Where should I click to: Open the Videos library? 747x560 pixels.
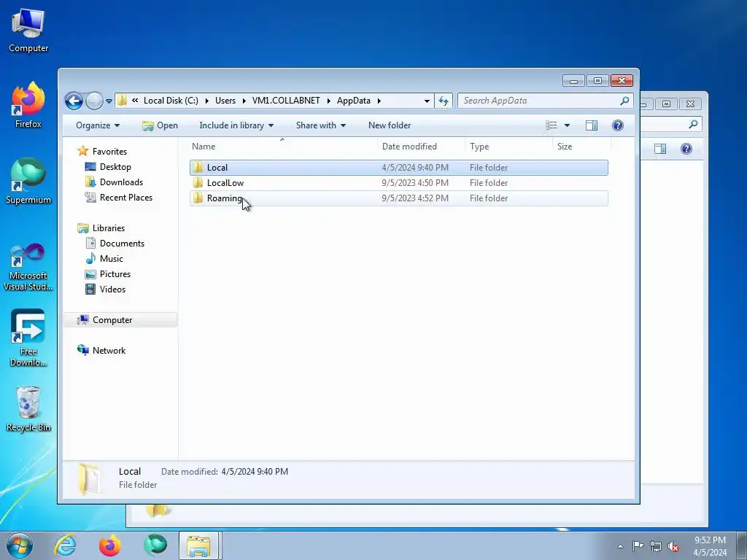pyautogui.click(x=112, y=289)
